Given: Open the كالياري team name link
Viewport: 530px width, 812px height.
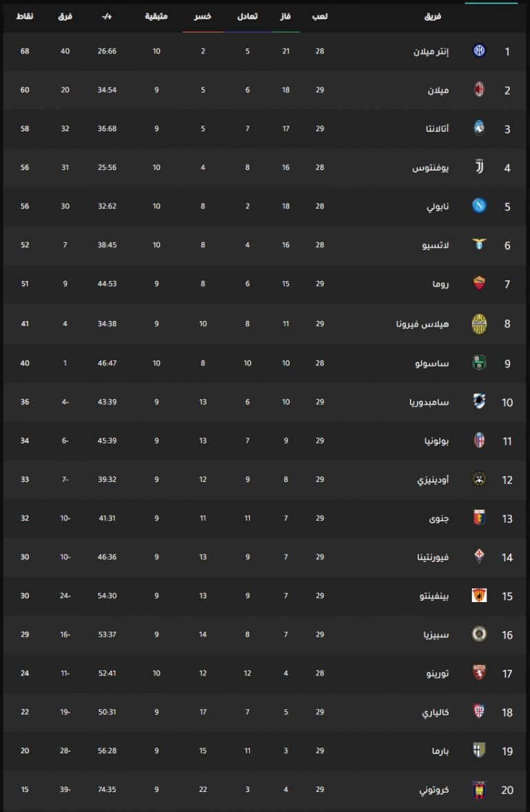Looking at the screenshot, I should pos(435,713).
